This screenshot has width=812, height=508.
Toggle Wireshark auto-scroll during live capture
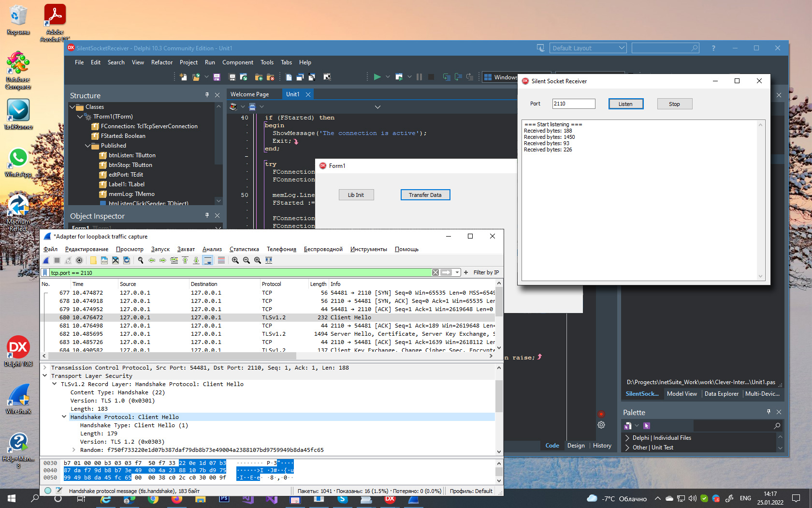(x=208, y=260)
